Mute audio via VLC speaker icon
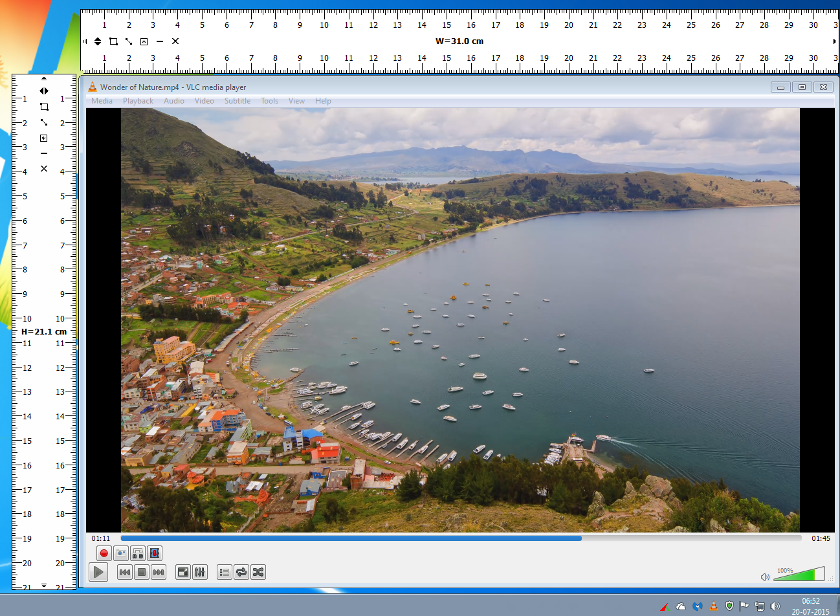Screen dimensions: 840x616 coord(765,577)
